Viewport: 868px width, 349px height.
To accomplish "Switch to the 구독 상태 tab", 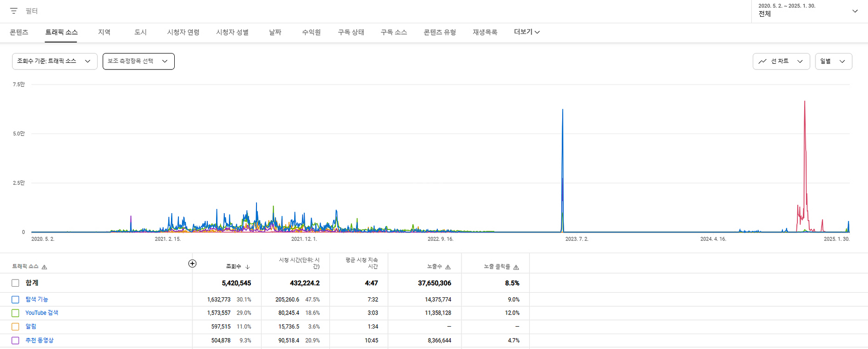I will click(351, 32).
